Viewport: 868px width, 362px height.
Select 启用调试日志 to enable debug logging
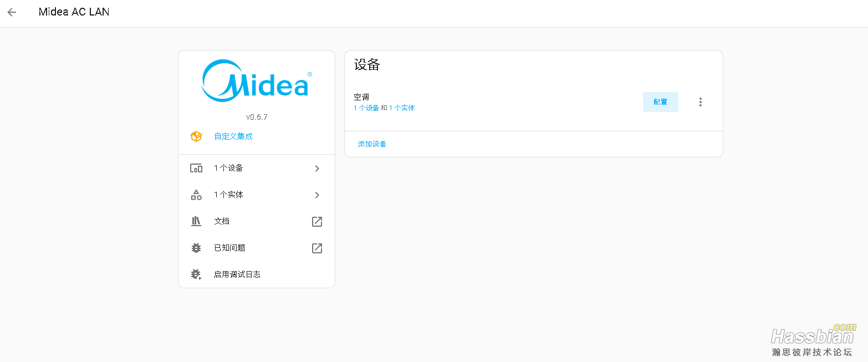pos(257,274)
